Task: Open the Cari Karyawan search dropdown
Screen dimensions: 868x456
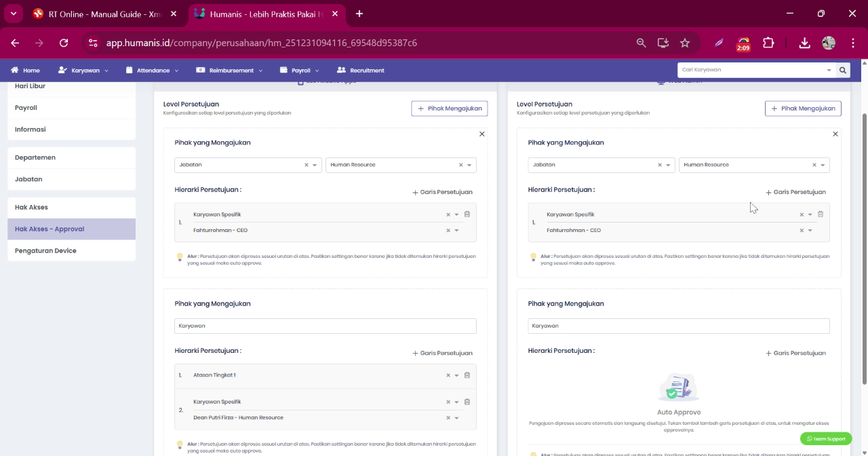Action: (829, 70)
